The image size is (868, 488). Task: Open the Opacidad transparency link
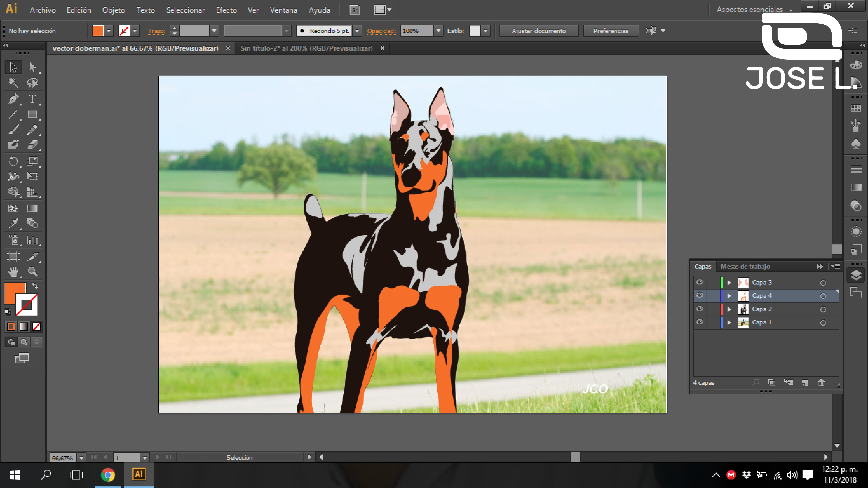[381, 31]
